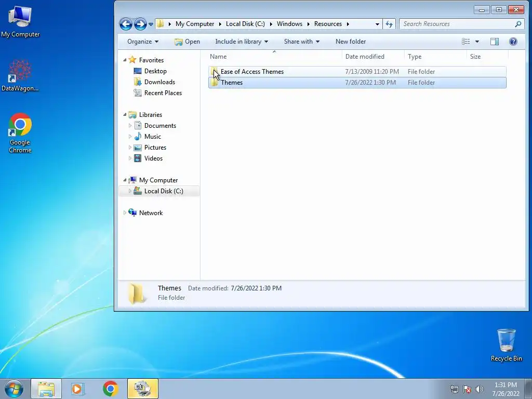Select My Computer in the address breadcrumb
This screenshot has height=399, width=532.
tap(195, 24)
